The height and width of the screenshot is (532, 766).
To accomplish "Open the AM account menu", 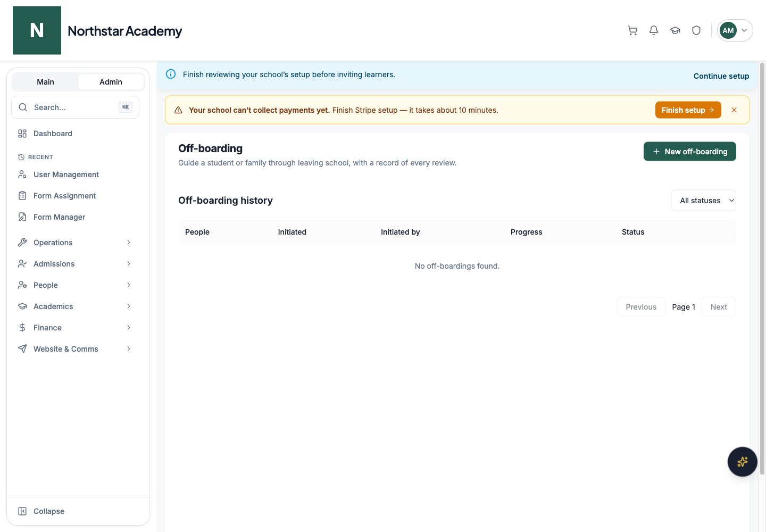I will point(735,30).
